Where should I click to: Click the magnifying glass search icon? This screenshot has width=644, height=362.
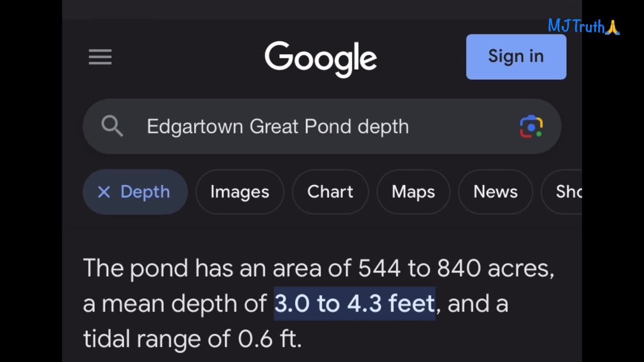click(112, 126)
